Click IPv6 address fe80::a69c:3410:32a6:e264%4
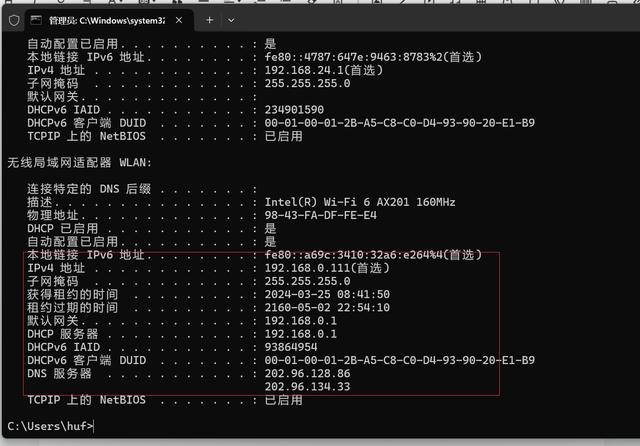640x446 pixels. [x=353, y=255]
